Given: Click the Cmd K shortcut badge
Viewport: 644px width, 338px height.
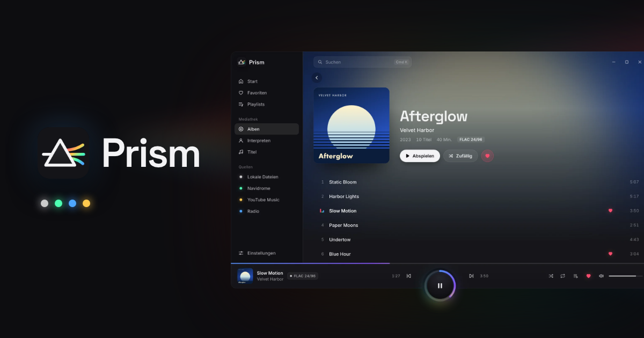Looking at the screenshot, I should (x=401, y=62).
